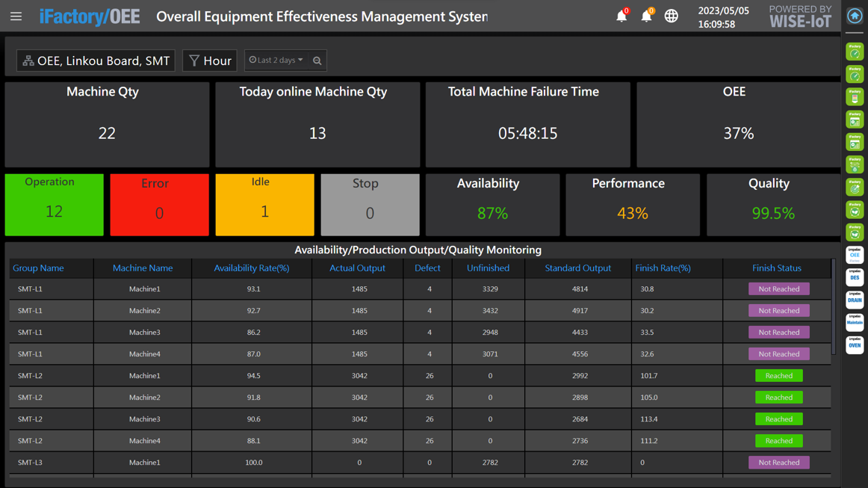Click the Total Machine Failure Time card
The height and width of the screenshot is (488, 868).
point(528,125)
